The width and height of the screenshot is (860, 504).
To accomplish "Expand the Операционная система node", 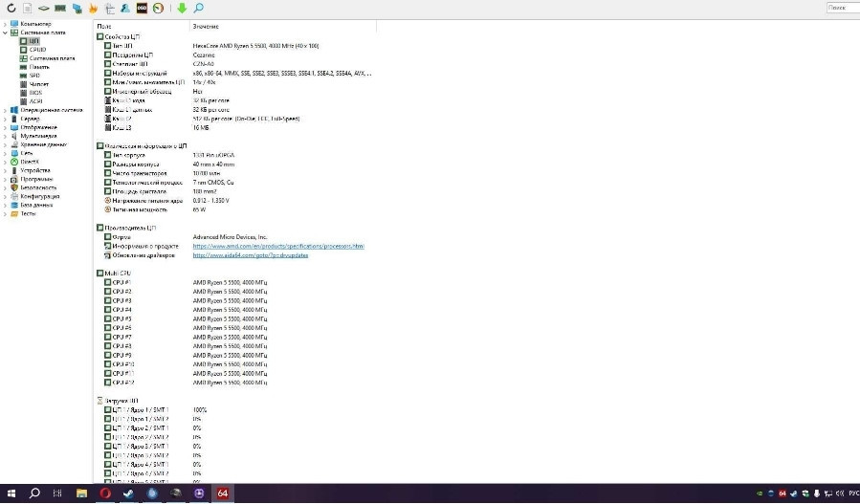I will (x=5, y=110).
